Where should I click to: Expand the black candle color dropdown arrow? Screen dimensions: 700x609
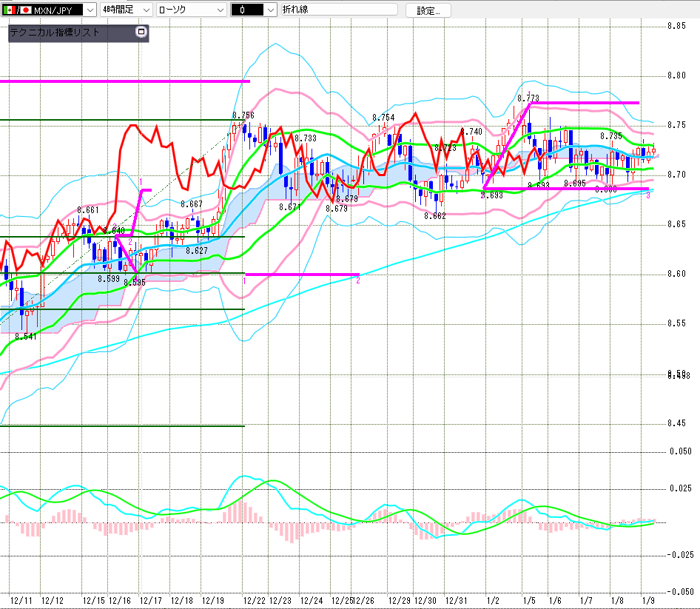(269, 10)
